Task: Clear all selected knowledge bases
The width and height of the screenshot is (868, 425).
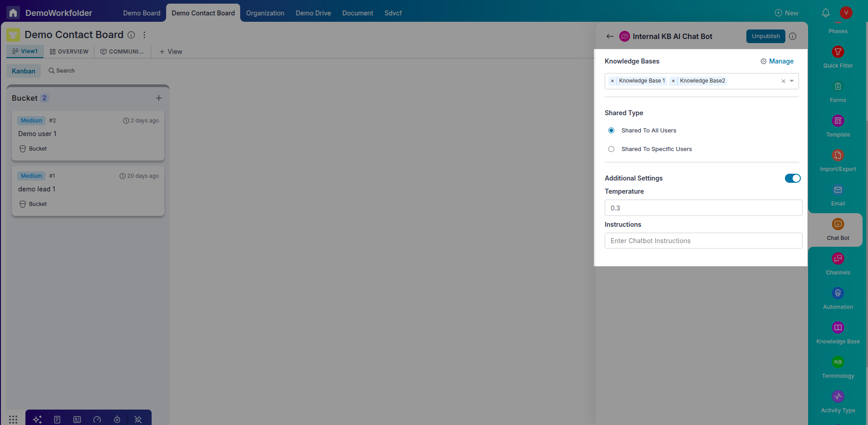Action: (783, 81)
